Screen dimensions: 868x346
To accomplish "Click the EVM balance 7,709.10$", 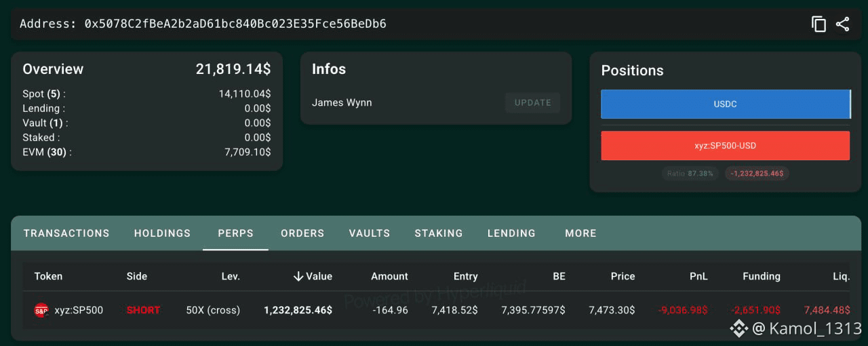I will (x=248, y=152).
